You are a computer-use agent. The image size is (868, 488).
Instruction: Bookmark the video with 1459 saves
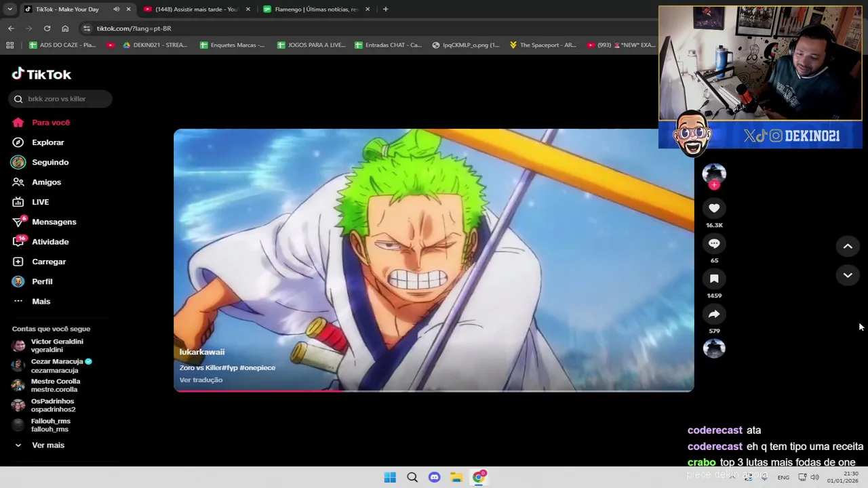click(714, 279)
